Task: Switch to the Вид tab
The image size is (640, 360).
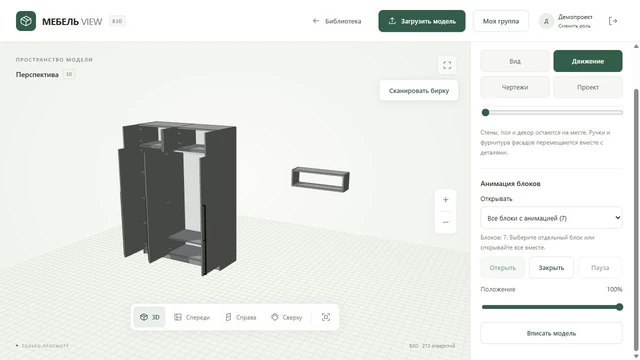Action: click(x=515, y=61)
